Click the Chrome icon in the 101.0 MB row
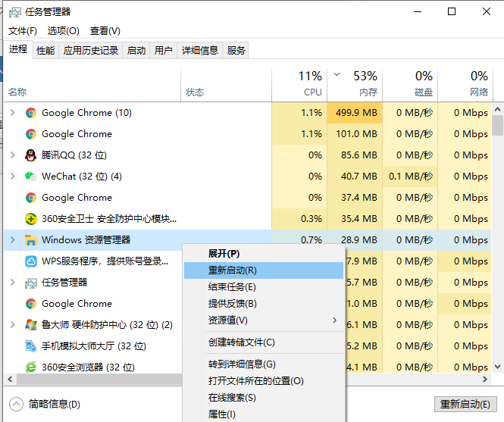The height and width of the screenshot is (422, 504). click(x=31, y=134)
